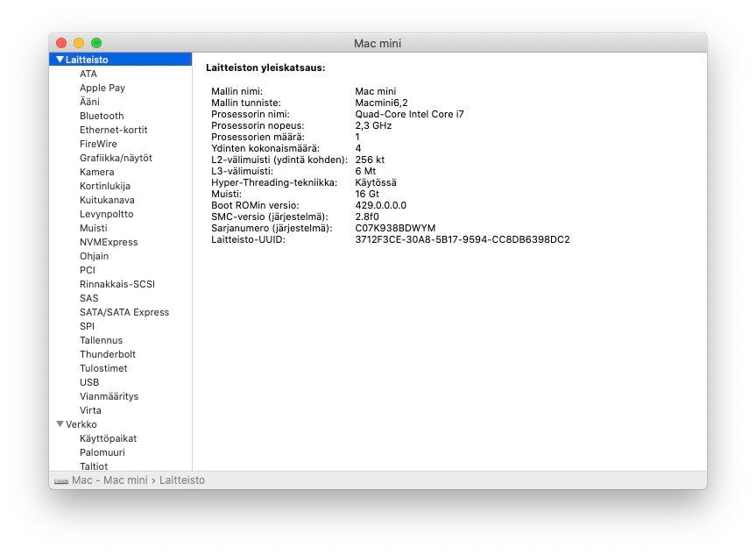Open Thunderbolt entry

coord(108,354)
